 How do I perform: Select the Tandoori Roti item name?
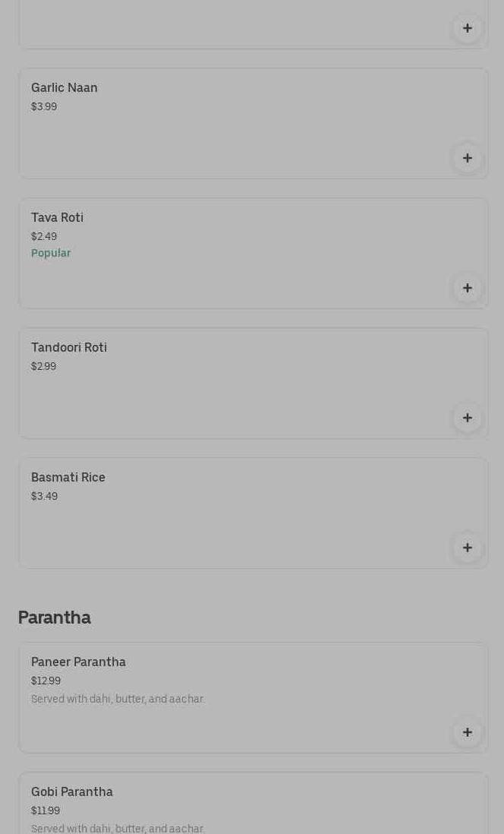click(69, 348)
